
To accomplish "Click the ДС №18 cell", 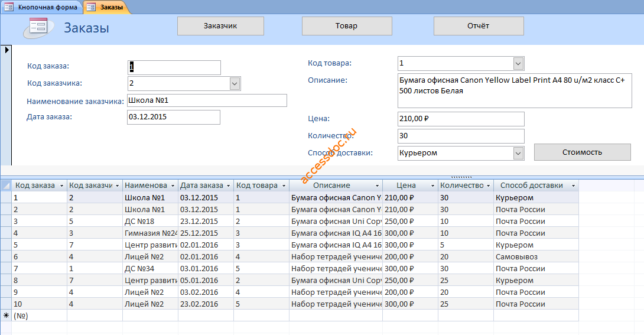I will coord(150,222).
